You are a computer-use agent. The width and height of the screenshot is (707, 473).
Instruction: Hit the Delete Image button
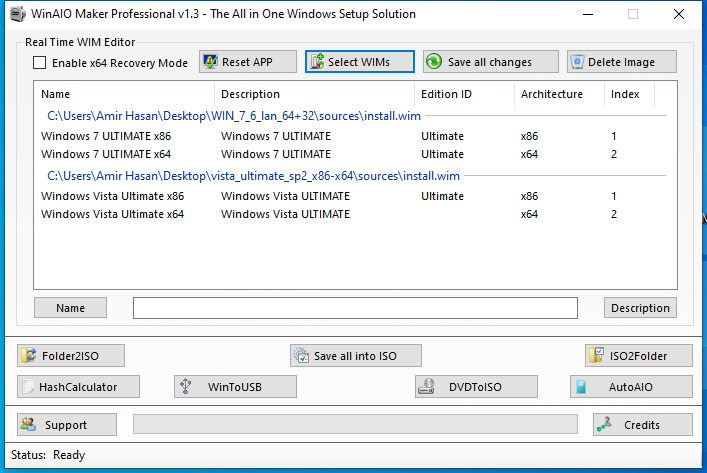622,61
